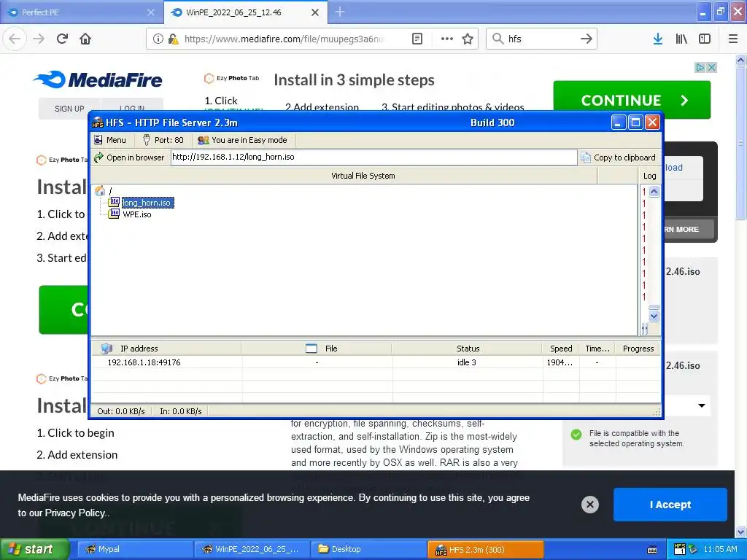Select the root '/' home folder node
This screenshot has width=747, height=560.
click(104, 190)
